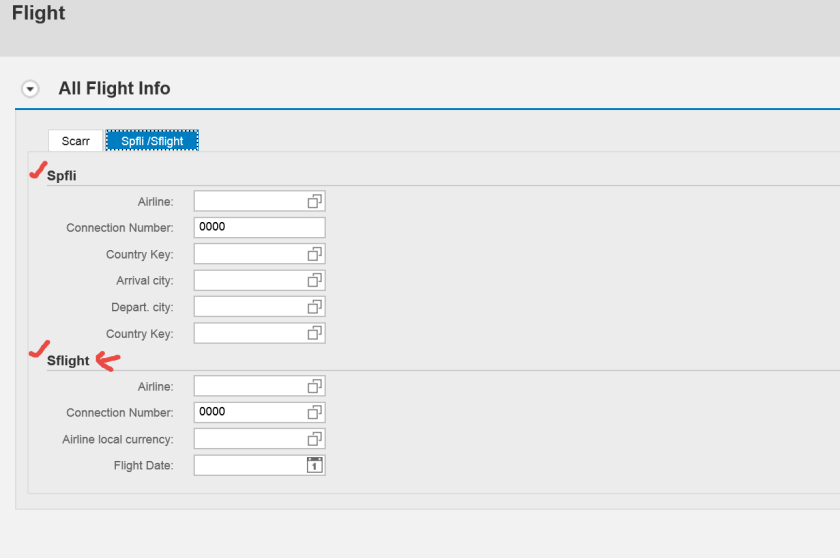
Task: Open value help for Country Key above Arrival city
Action: pyautogui.click(x=314, y=254)
